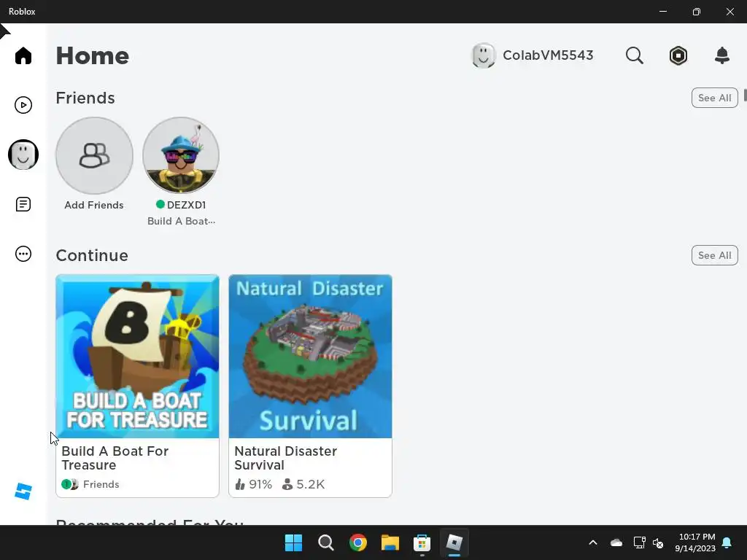Screen dimensions: 747x560
Task: Click the page scrollbar thumb
Action: (745, 94)
